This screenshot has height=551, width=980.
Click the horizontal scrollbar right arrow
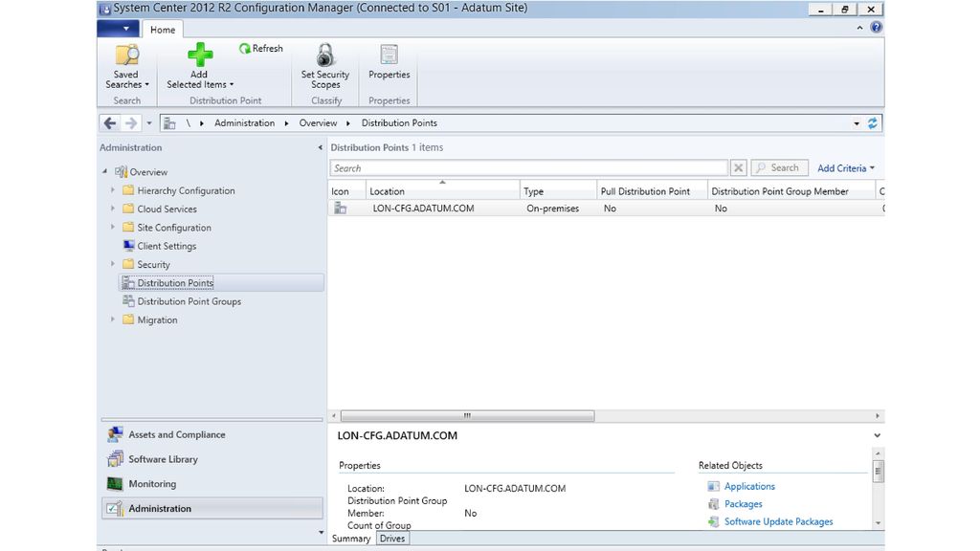[x=878, y=415]
